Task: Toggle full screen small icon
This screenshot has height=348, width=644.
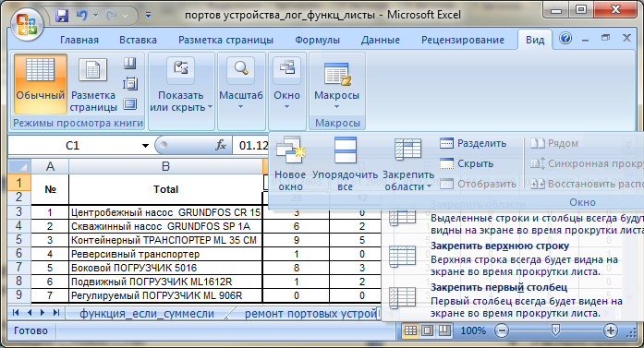Action: pyautogui.click(x=129, y=103)
